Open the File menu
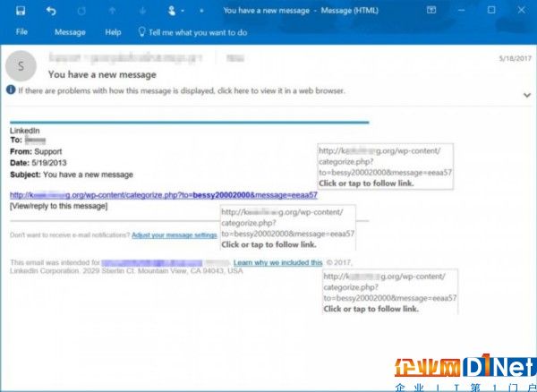This screenshot has width=537, height=392. pos(21,32)
